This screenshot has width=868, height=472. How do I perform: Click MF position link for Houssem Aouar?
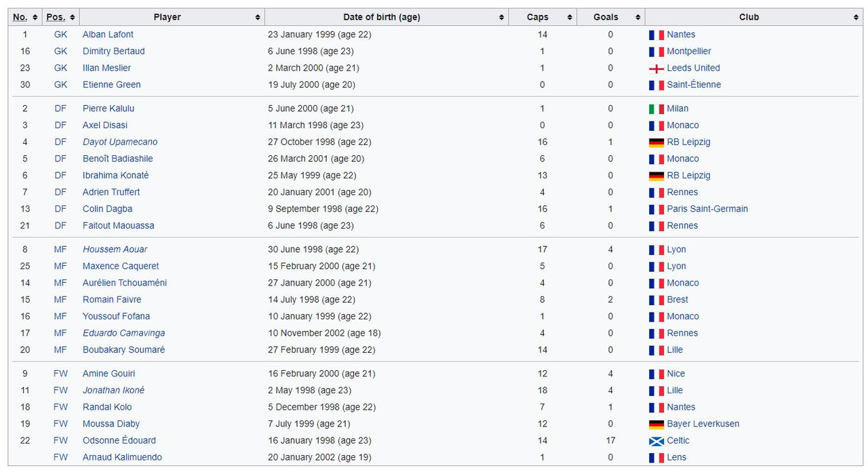coord(60,250)
